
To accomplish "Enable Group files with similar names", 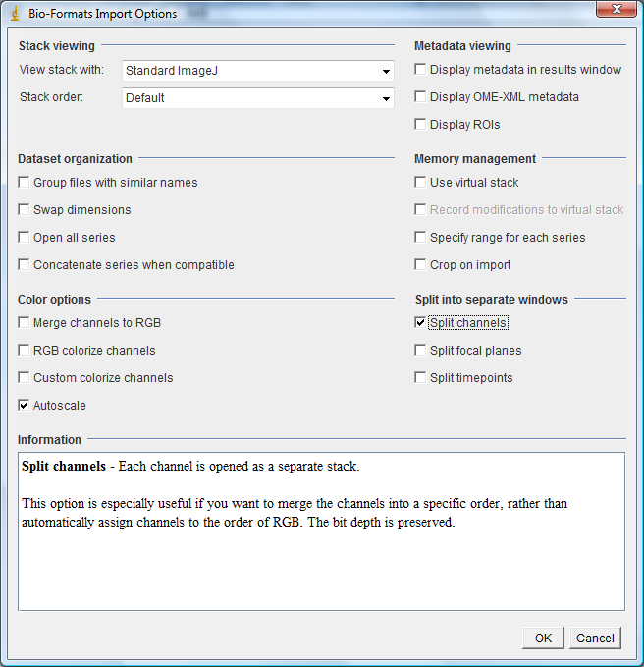I will (25, 183).
